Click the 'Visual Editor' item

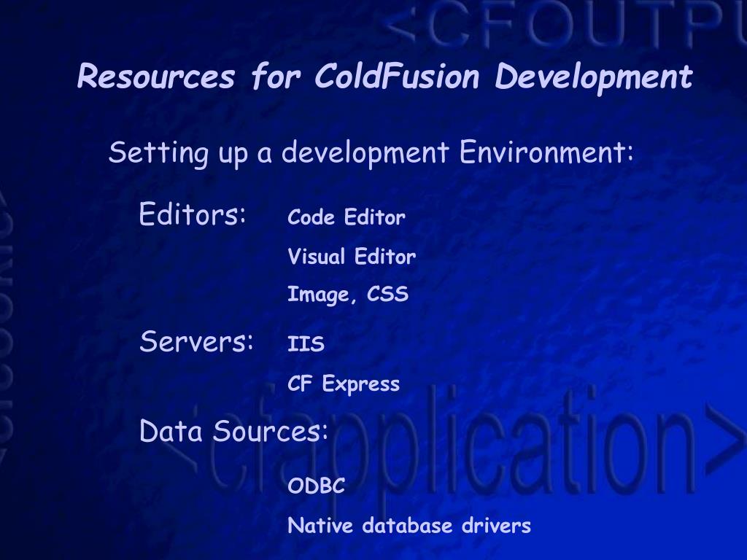pyautogui.click(x=352, y=257)
